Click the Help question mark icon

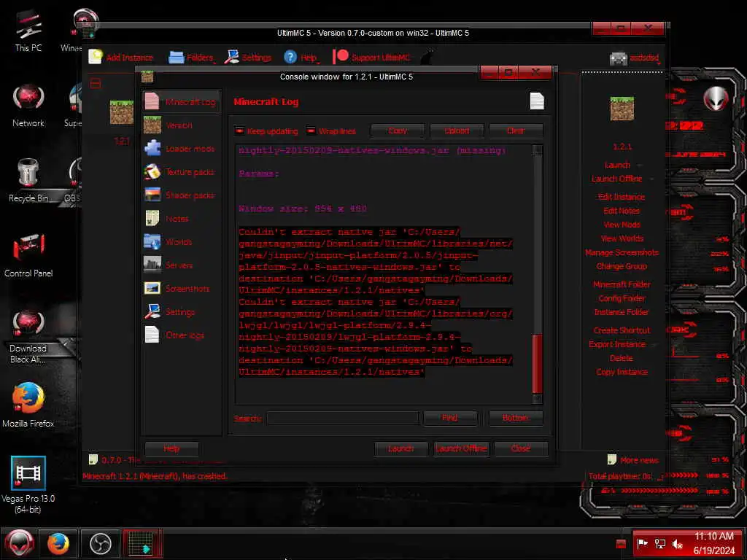coord(290,57)
